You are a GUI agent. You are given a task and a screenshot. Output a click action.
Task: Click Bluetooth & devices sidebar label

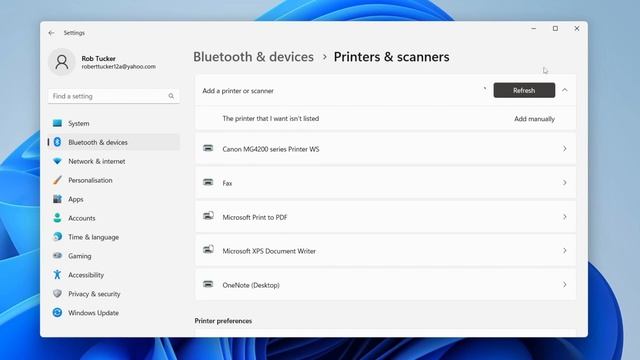(98, 142)
